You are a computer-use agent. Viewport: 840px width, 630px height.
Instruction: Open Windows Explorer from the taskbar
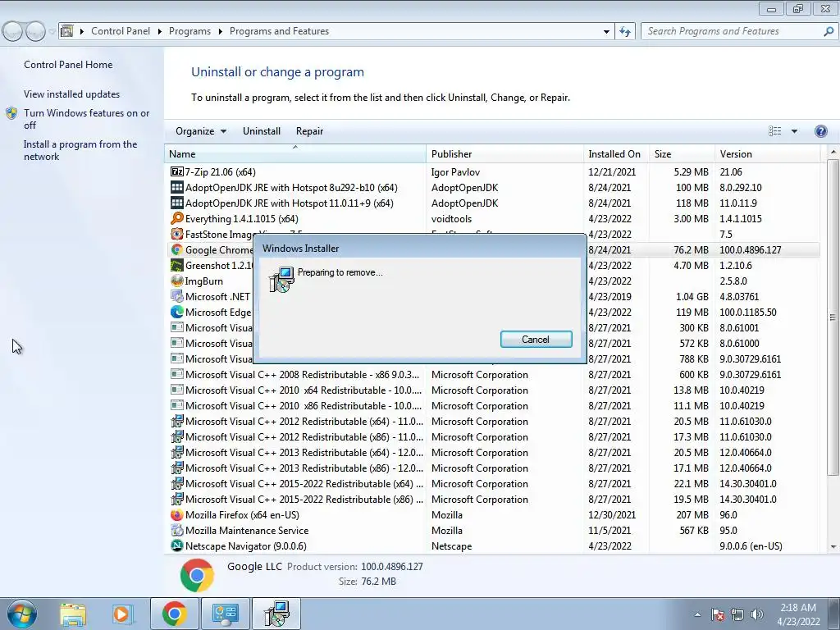pos(73,614)
